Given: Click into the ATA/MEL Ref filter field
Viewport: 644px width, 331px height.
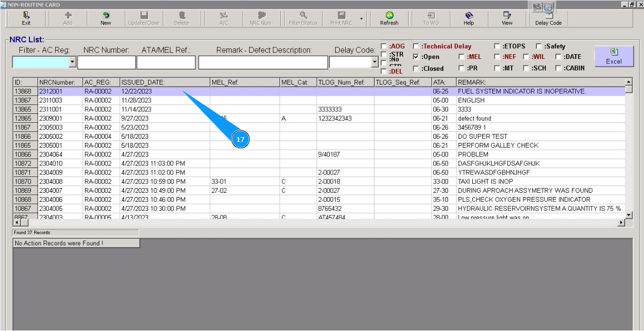Looking at the screenshot, I should tap(166, 63).
